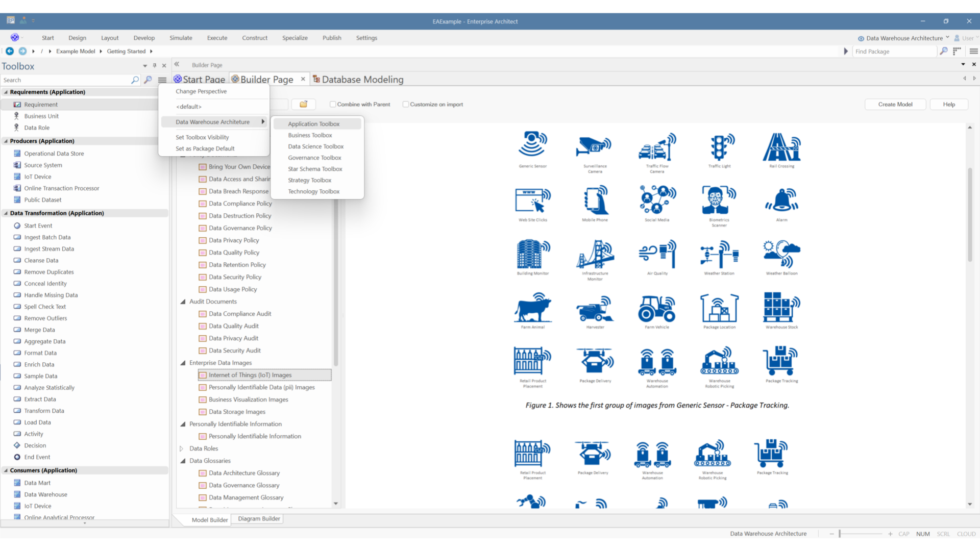Viewport: 980px width, 551px height.
Task: Expand the Data Roles tree node
Action: [182, 448]
